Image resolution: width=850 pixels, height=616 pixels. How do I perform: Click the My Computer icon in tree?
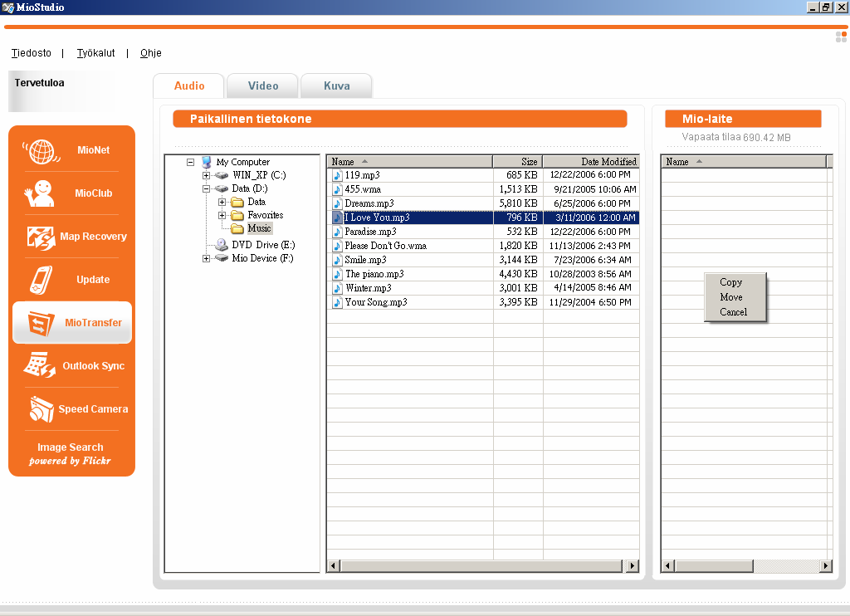click(206, 162)
